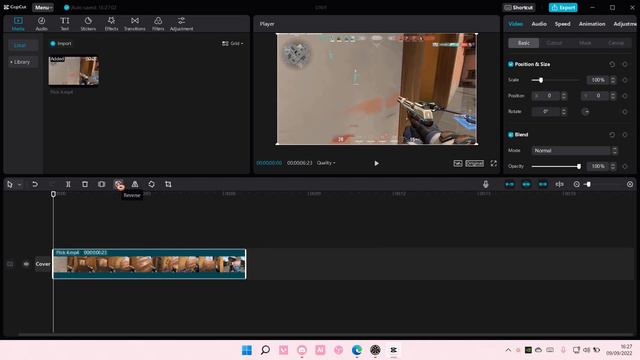Click the Opacity percentage stepper arrows

613,167
